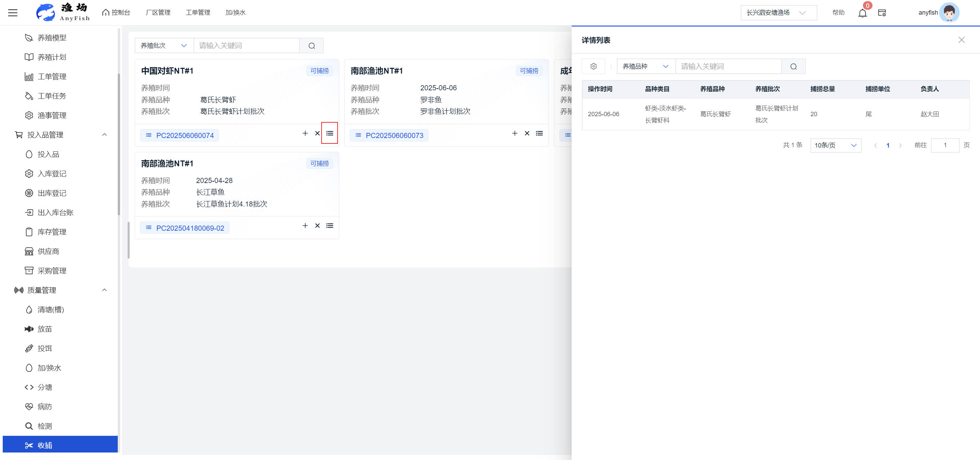Click the 帮助 help link

(838, 13)
